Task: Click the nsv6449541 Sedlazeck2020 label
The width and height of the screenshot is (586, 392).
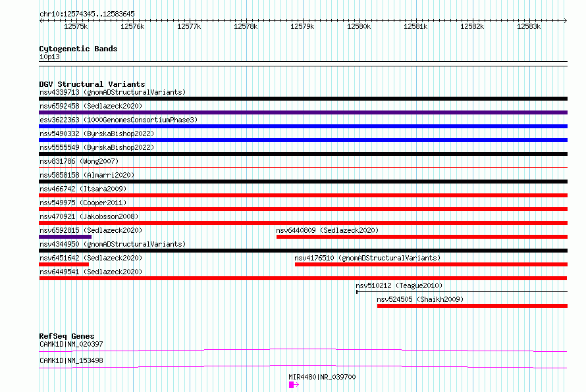Action: [x=91, y=272]
